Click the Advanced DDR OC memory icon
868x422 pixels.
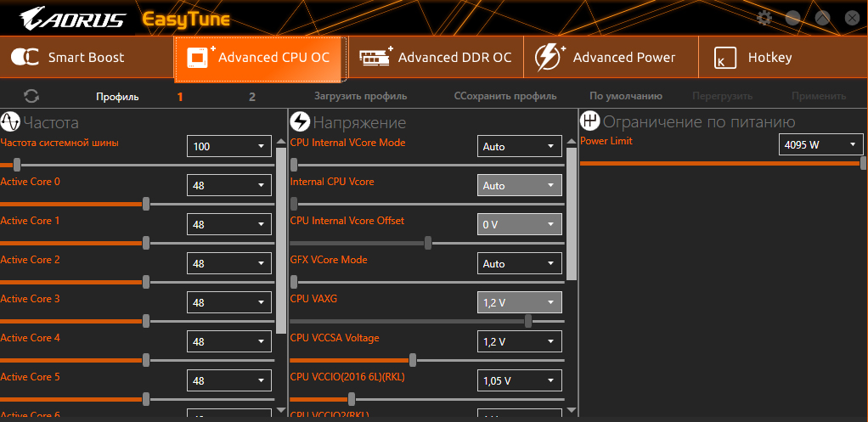click(x=376, y=56)
